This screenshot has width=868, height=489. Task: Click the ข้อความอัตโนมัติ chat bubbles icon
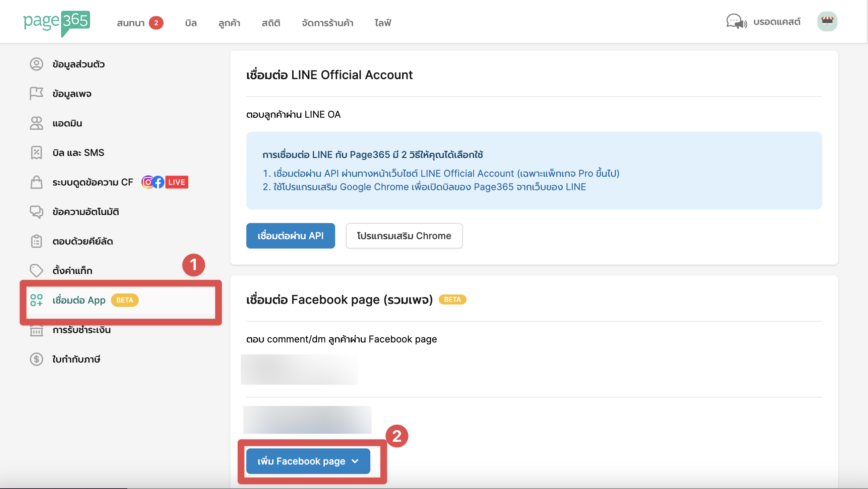click(37, 212)
